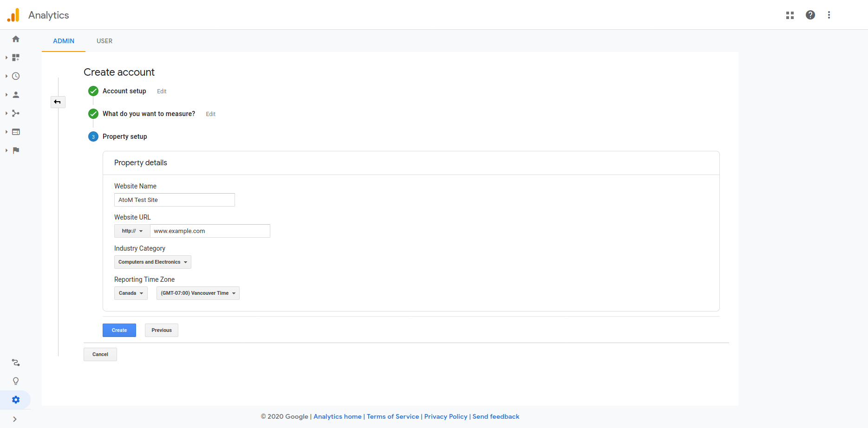This screenshot has height=428, width=868.
Task: Open Realtime reports clock icon
Action: 16,76
